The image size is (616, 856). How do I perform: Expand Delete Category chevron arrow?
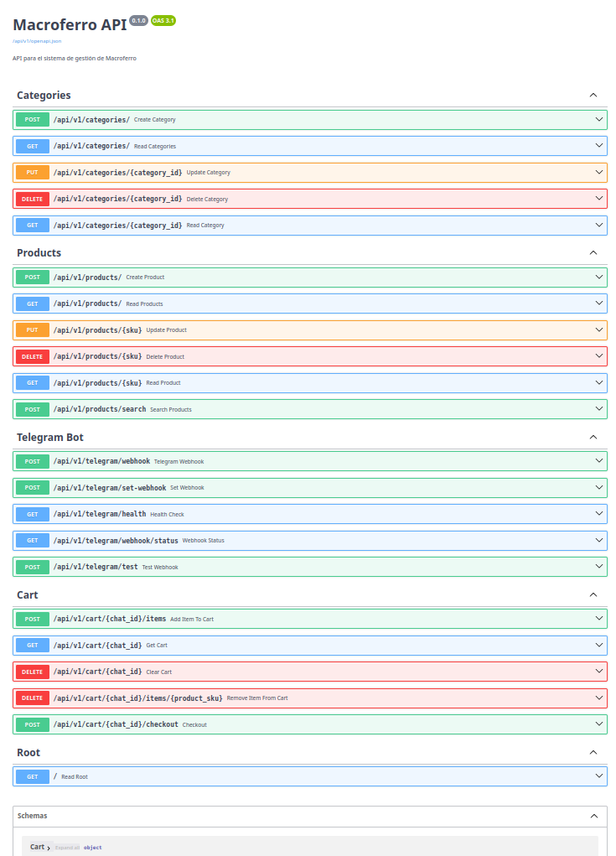pos(599,199)
